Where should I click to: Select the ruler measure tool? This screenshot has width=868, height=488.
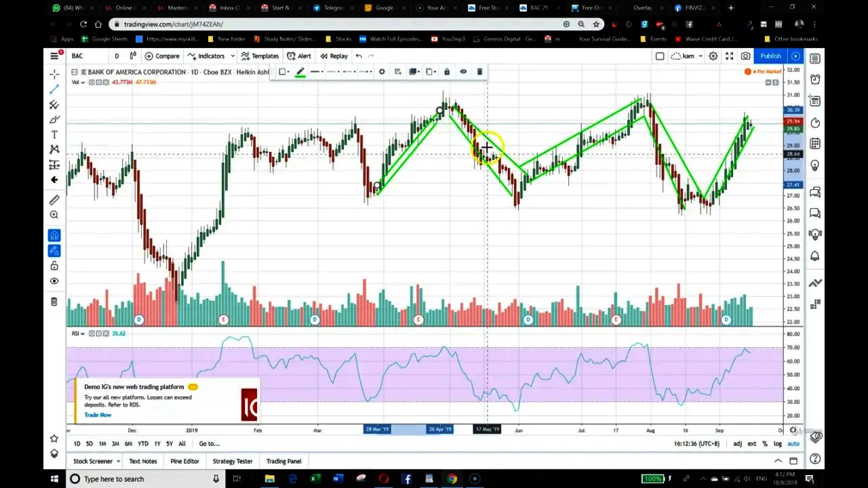click(54, 200)
